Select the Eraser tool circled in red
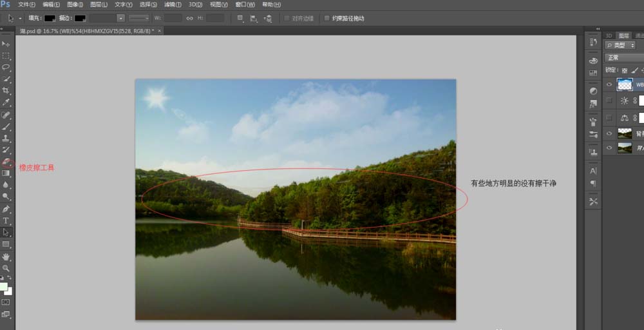The height and width of the screenshot is (330, 644). pos(6,162)
